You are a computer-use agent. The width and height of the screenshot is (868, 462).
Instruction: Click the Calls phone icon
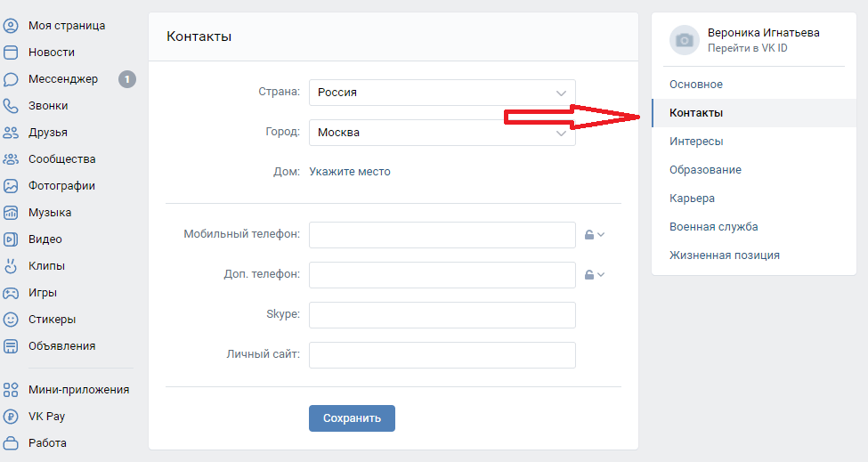click(x=11, y=106)
